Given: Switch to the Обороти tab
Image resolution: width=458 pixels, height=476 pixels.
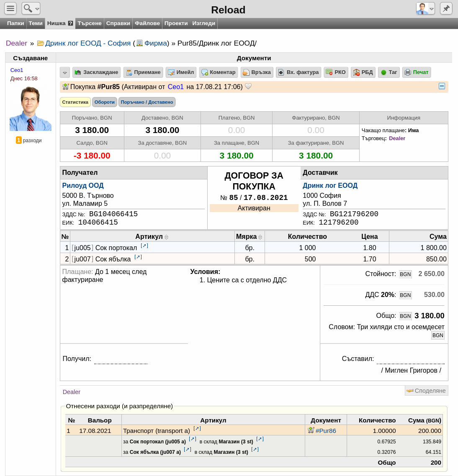Looking at the screenshot, I should click(x=104, y=102).
